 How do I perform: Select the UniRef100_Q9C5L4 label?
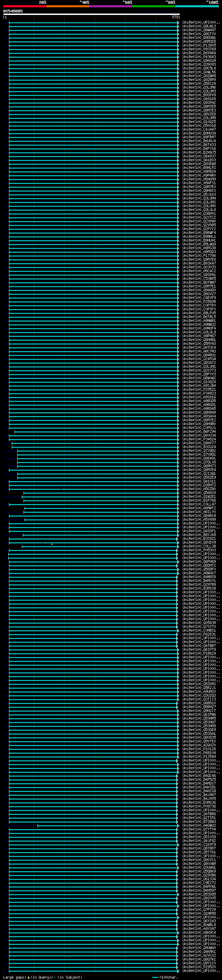click(x=199, y=68)
